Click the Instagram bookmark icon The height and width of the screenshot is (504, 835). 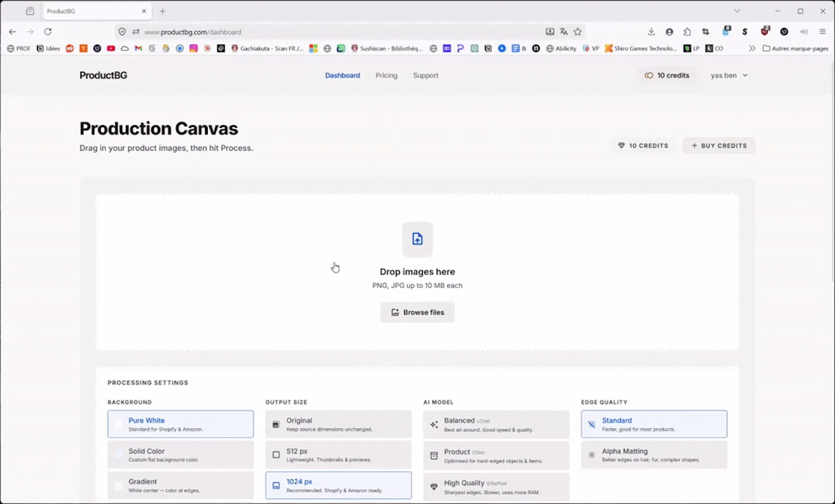click(194, 49)
